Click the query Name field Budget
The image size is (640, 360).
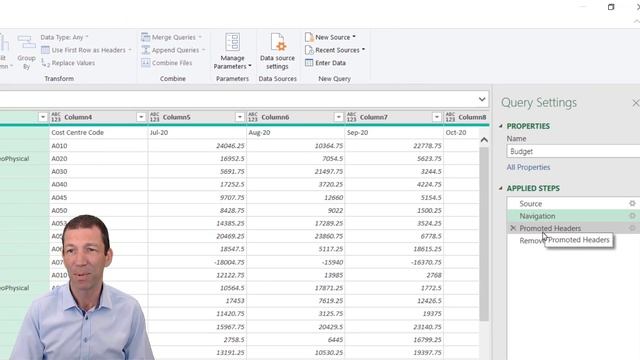pos(573,151)
